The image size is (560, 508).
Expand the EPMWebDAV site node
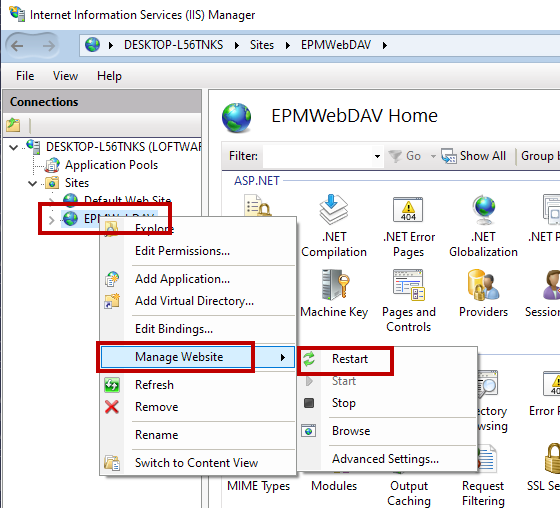(x=51, y=220)
